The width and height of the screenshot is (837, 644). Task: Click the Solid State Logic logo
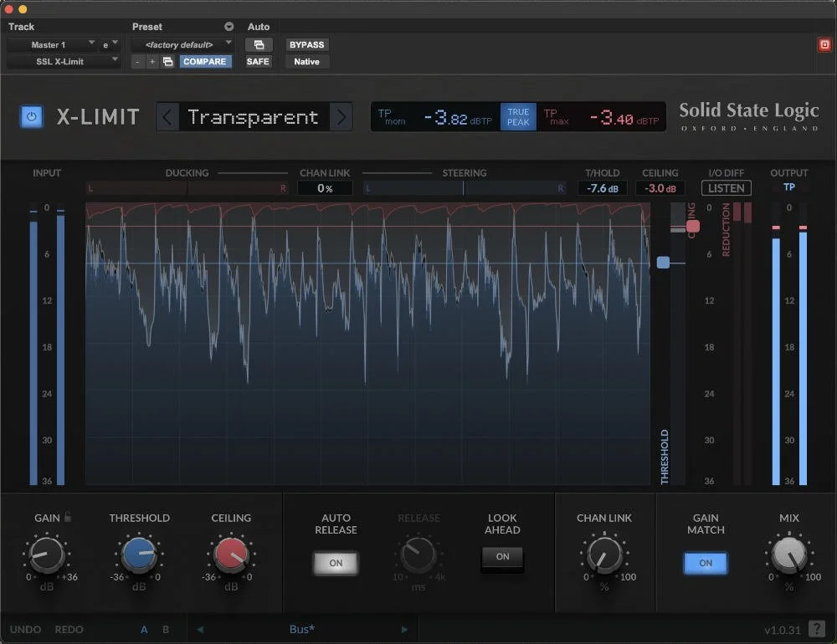(749, 116)
